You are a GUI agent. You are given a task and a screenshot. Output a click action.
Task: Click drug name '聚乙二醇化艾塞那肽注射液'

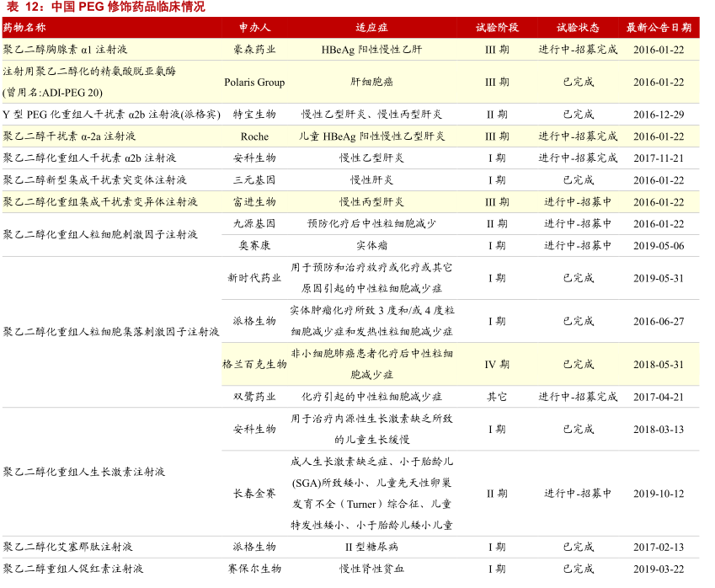[x=67, y=547]
